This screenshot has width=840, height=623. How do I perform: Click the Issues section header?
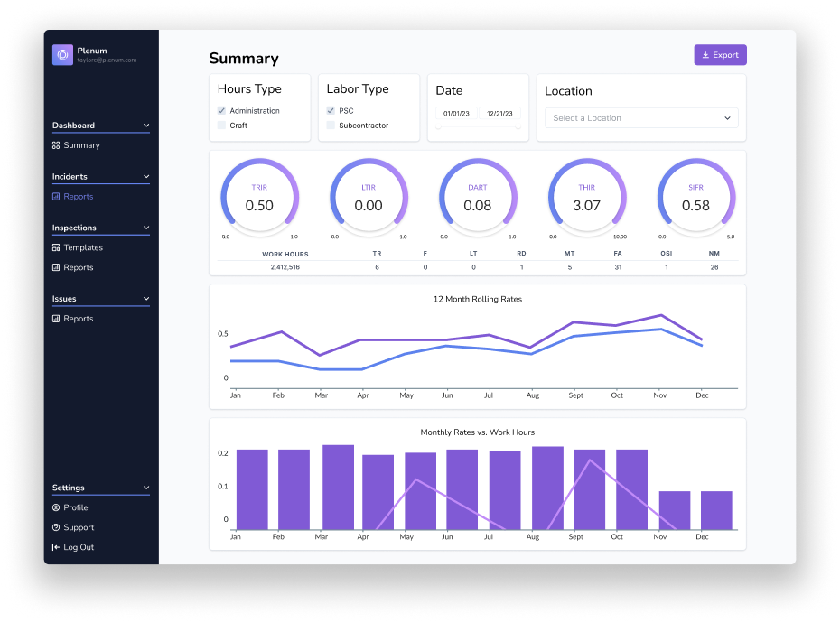click(x=101, y=299)
